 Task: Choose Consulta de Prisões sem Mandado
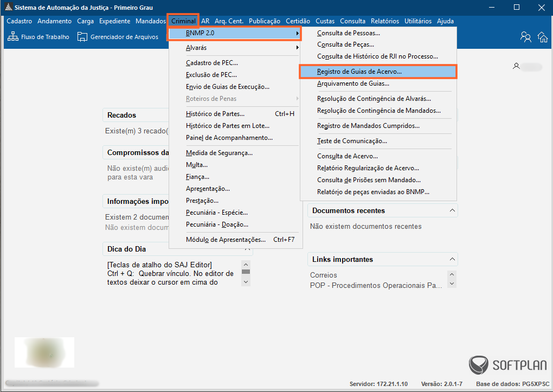pyautogui.click(x=378, y=181)
